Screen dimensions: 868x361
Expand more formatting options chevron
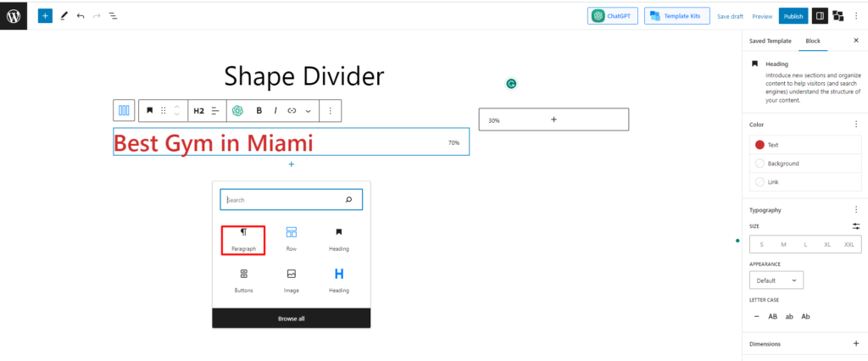point(309,111)
